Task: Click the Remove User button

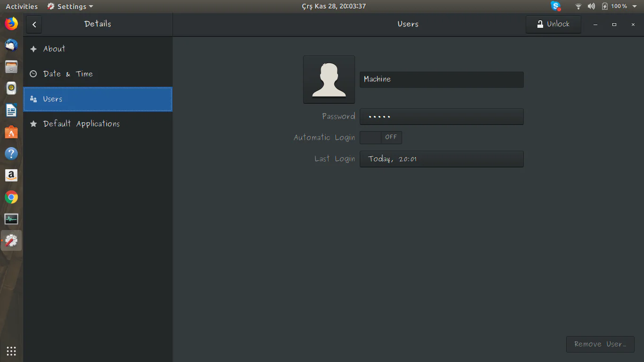Action: [600, 344]
